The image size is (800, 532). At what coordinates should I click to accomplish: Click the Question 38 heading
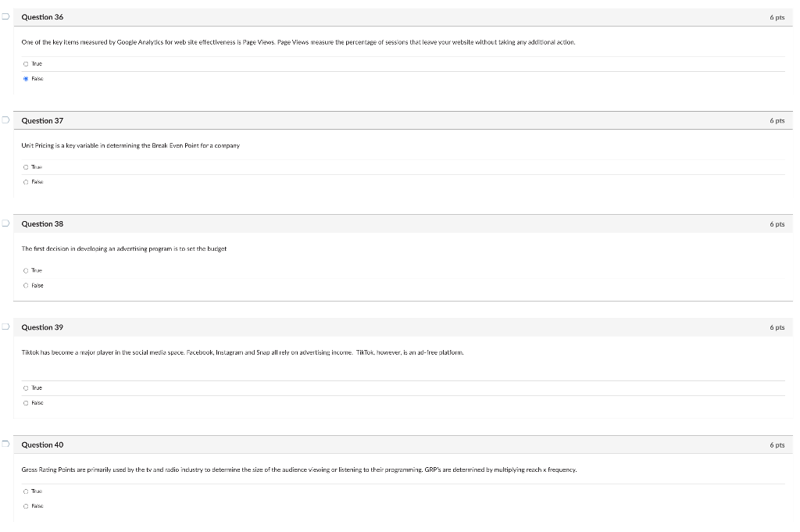[x=42, y=224]
